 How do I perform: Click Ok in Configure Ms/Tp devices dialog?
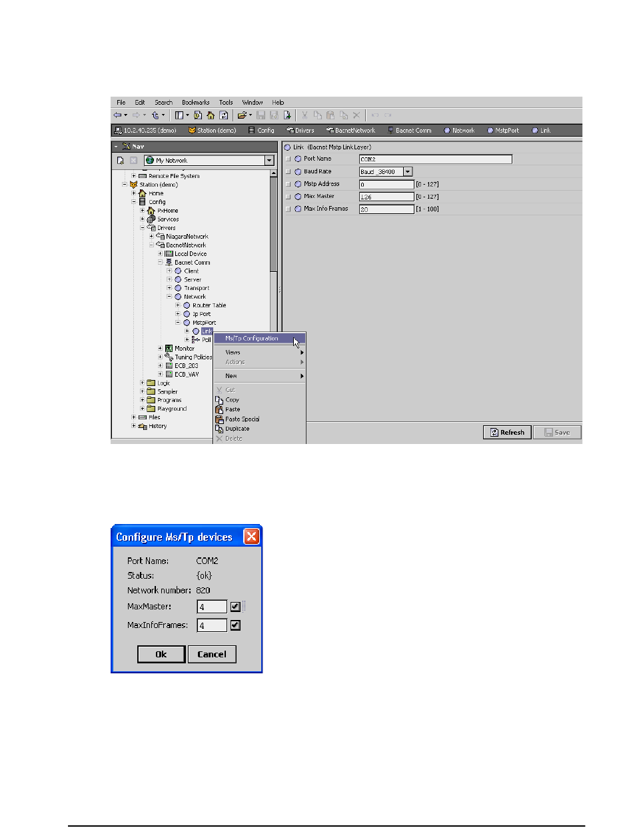[161, 655]
